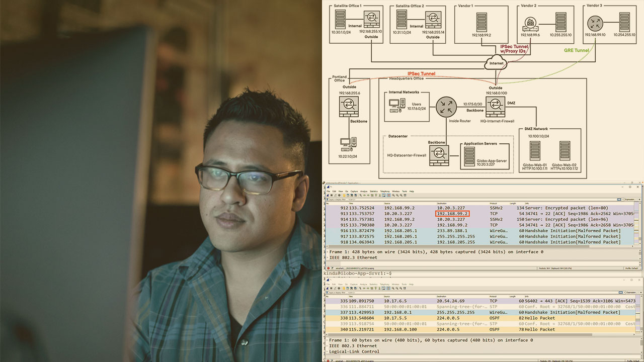Screen dimensions: 644x362
Task: Click Profile: Default in upper Wireshark status bar
Action: tap(631, 268)
